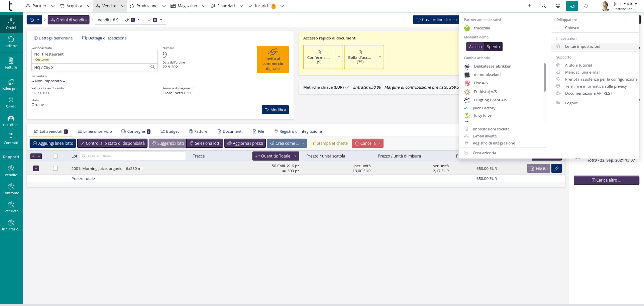Viewport: 644px width, 306px height.
Task: Click Aggiungi linea lotto button
Action: [53, 143]
